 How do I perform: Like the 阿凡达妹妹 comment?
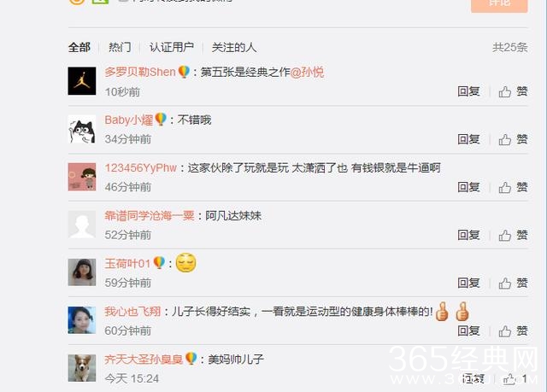tap(513, 235)
